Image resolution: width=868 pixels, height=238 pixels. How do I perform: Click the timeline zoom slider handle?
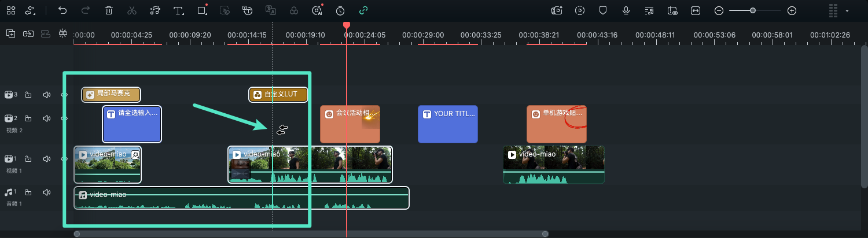753,10
